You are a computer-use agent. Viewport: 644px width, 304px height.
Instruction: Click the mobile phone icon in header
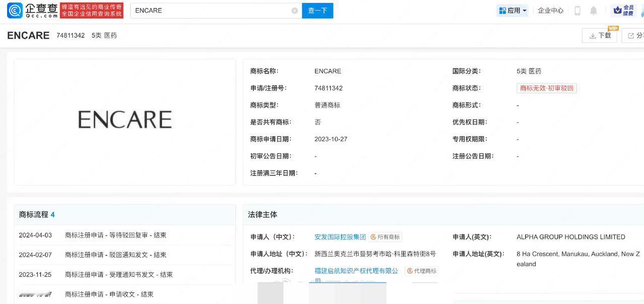pos(577,11)
